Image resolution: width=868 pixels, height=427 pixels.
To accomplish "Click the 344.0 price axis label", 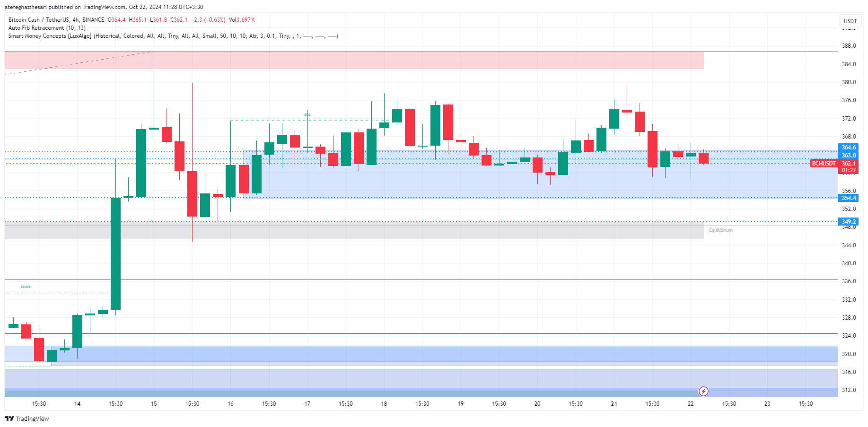I will (x=849, y=245).
